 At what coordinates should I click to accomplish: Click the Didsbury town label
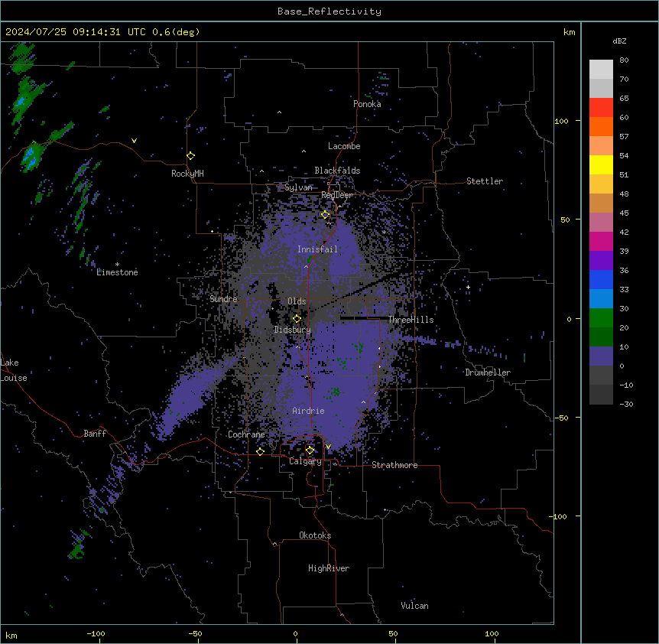tap(292, 330)
